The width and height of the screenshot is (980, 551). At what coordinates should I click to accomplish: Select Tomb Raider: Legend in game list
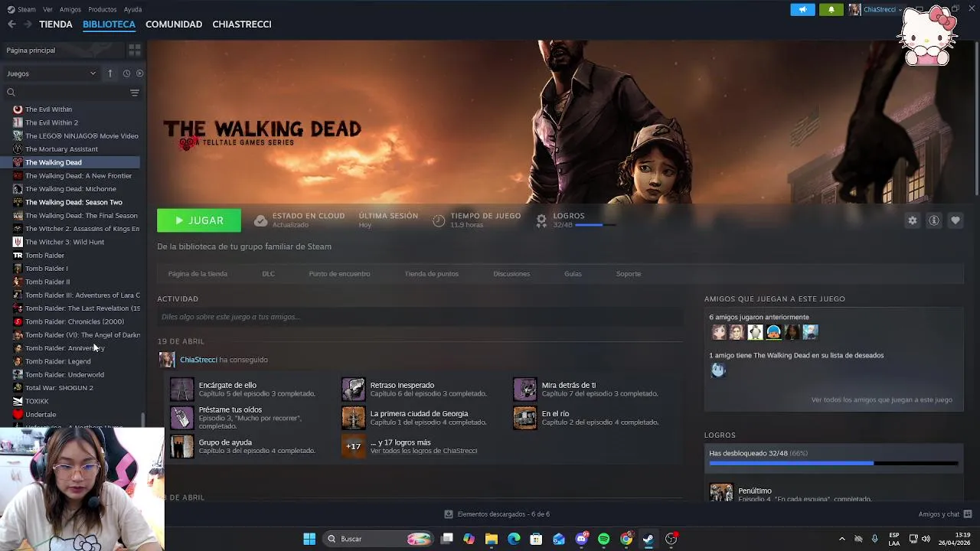(x=57, y=361)
